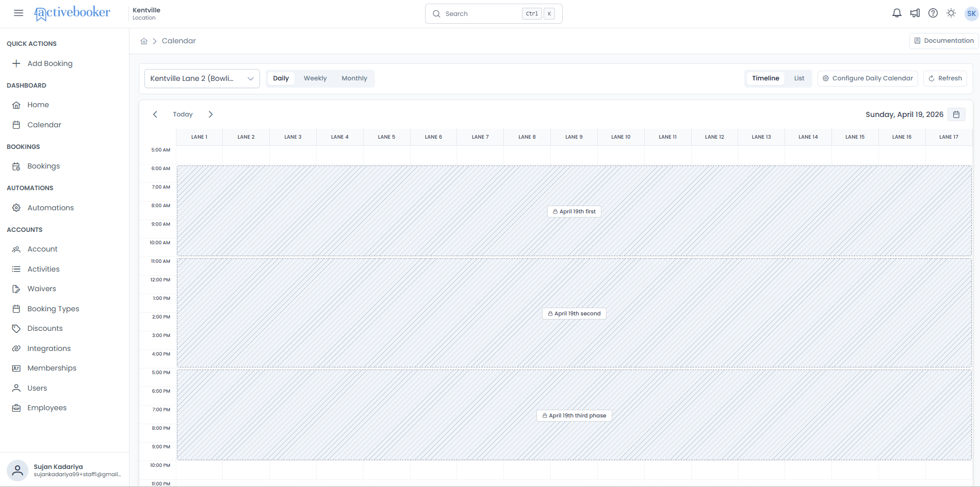Click the Employees briefcase icon

[x=17, y=408]
